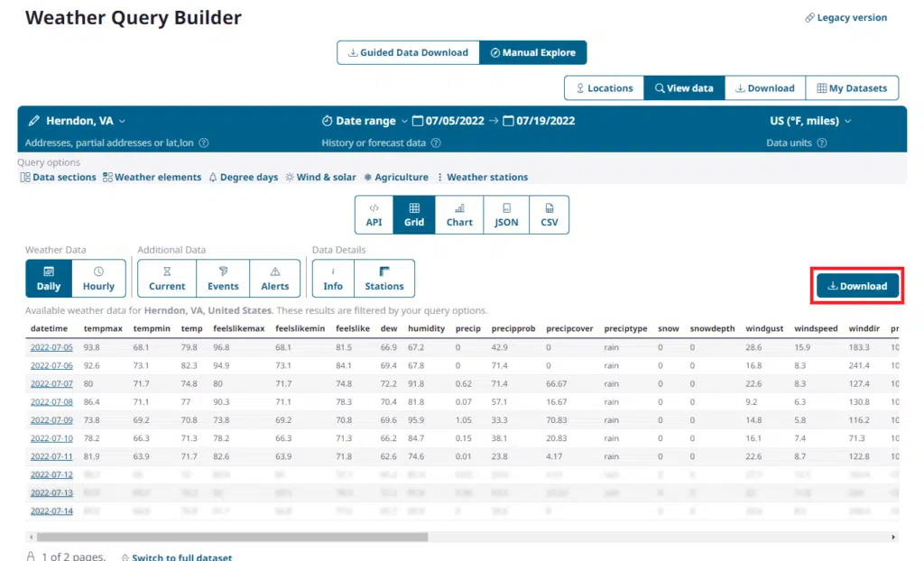
Task: Click the horizontal scrollbar under the grid
Action: click(x=226, y=537)
